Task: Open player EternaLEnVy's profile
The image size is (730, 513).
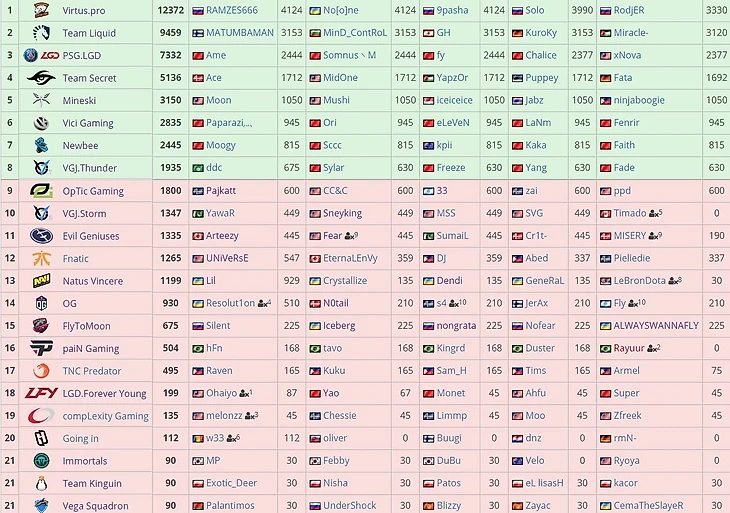Action: tap(350, 258)
